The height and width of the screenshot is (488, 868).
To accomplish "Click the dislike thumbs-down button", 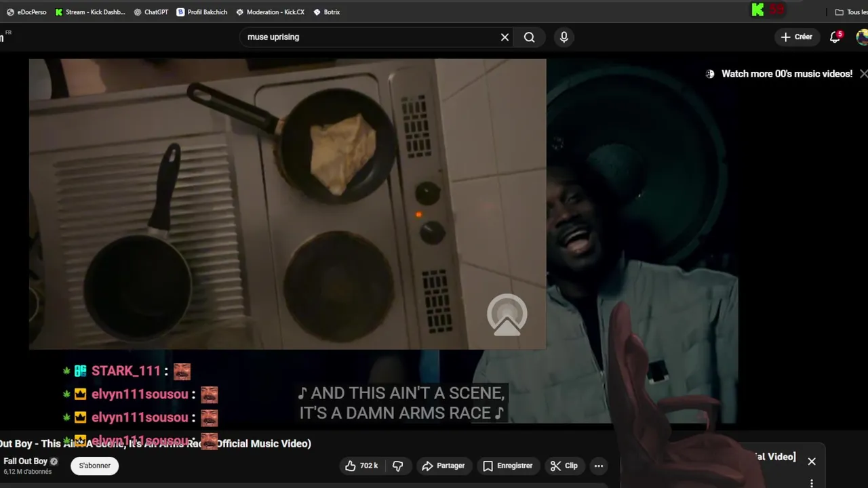I will click(398, 466).
